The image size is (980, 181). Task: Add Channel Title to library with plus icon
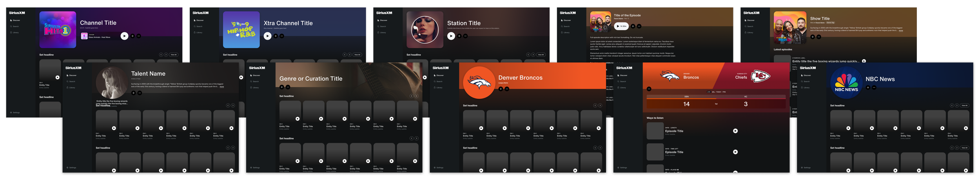[x=132, y=36]
